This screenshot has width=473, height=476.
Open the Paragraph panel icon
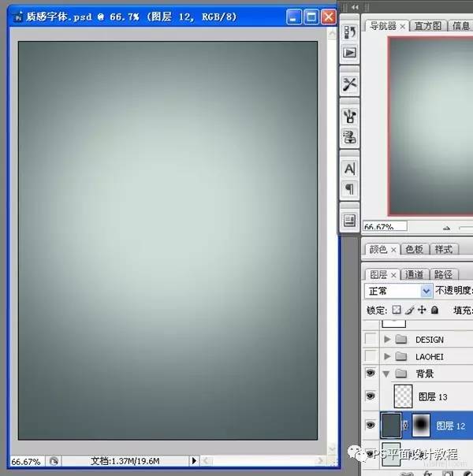click(349, 189)
